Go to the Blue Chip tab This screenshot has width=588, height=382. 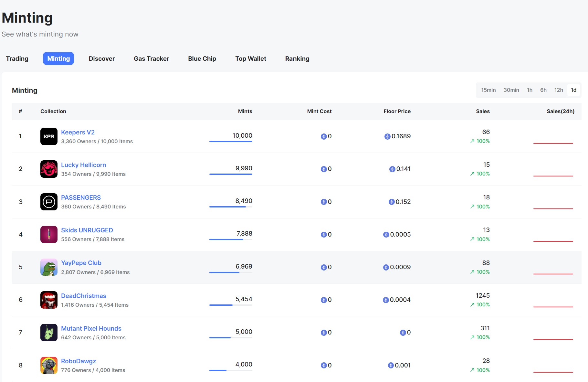point(202,58)
